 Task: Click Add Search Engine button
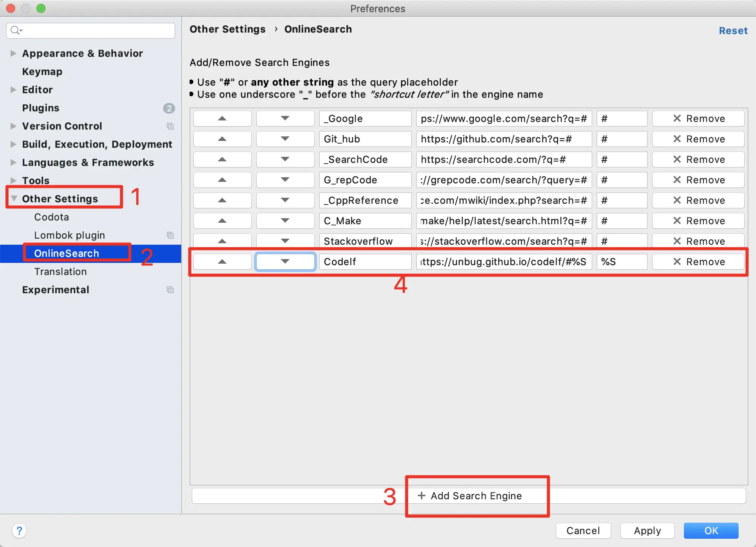[x=469, y=496]
